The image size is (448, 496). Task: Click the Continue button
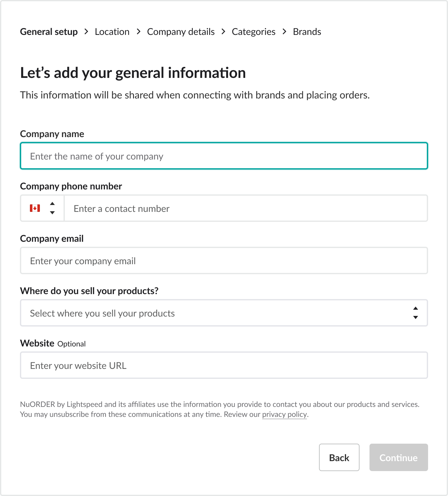point(398,457)
